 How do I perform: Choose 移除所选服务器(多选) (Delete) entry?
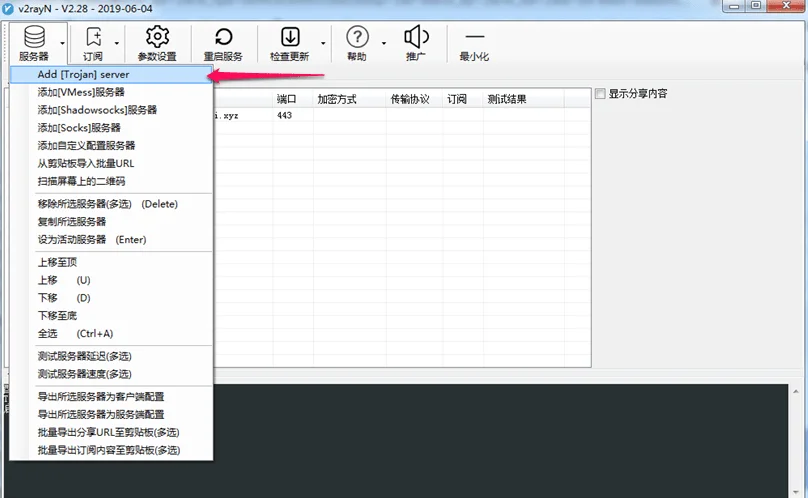pyautogui.click(x=111, y=204)
